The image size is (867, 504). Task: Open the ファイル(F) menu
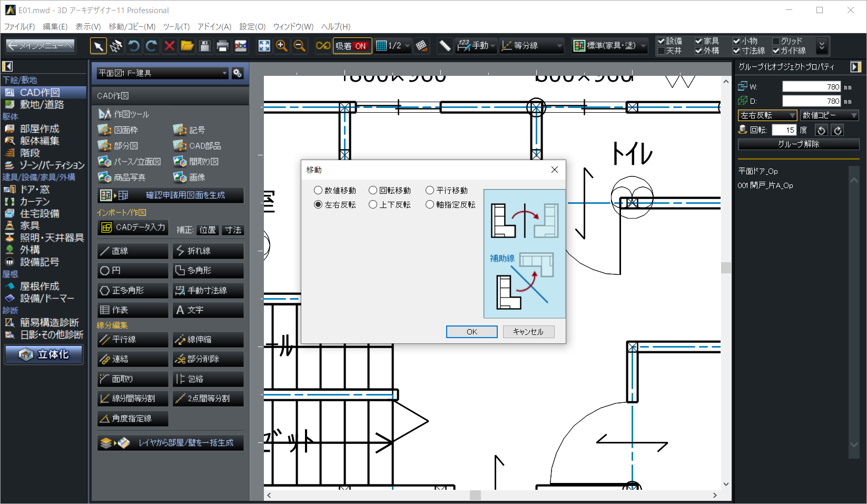tap(19, 26)
